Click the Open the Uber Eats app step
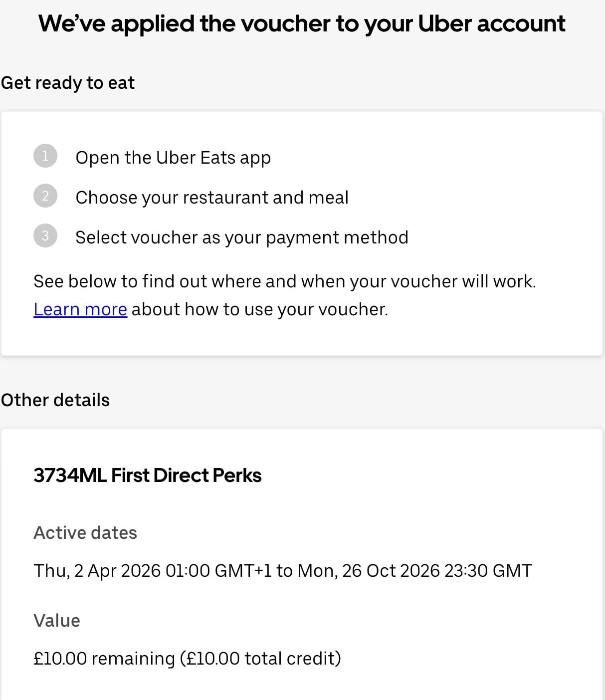This screenshot has height=700, width=605. [x=173, y=158]
